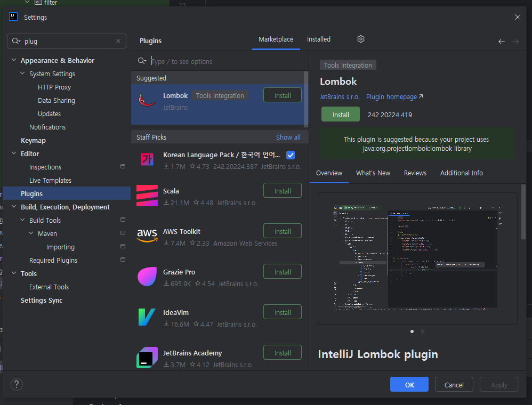Image resolution: width=532 pixels, height=405 pixels.
Task: Select the Scala plugin icon
Action: pyautogui.click(x=147, y=196)
